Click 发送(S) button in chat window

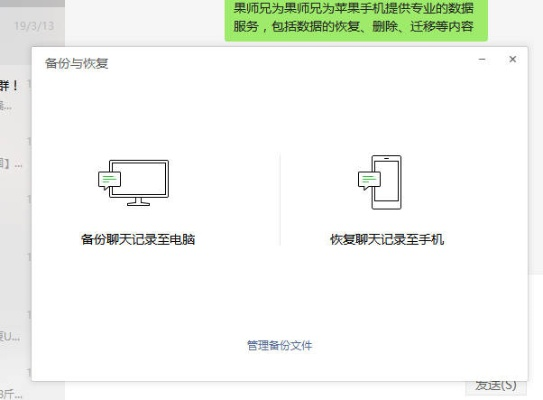pos(496,387)
